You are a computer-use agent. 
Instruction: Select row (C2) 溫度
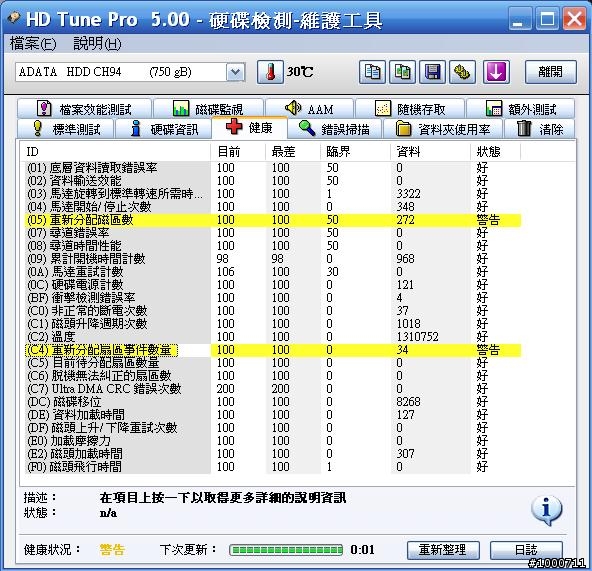pos(273,337)
